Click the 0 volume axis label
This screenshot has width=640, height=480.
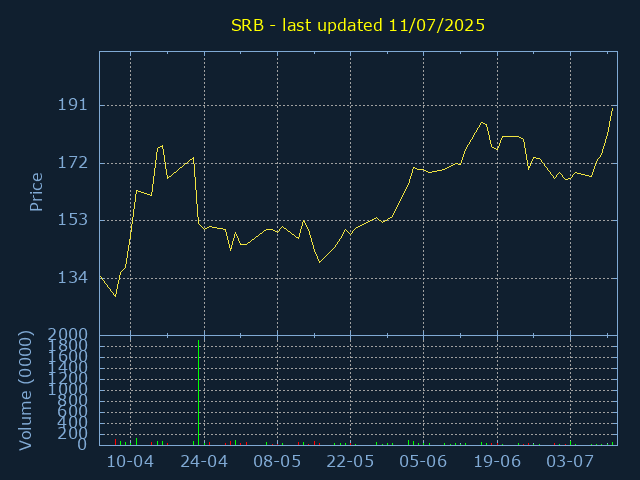(x=82, y=444)
